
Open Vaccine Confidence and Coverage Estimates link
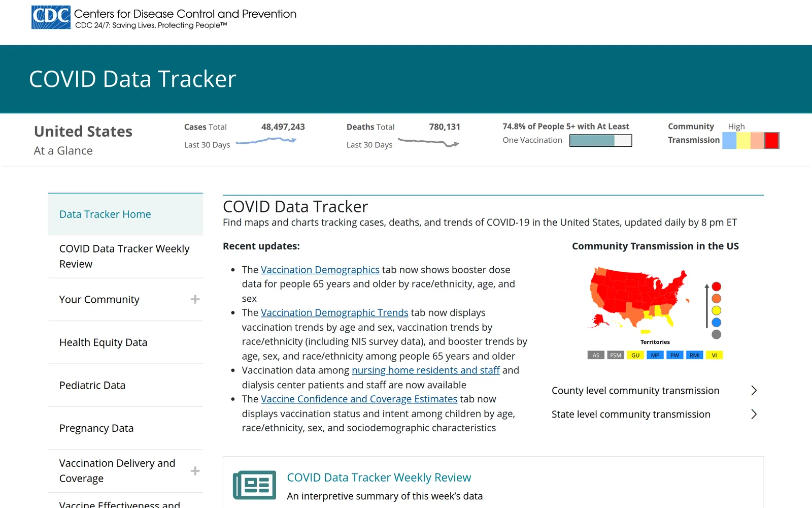(x=359, y=399)
